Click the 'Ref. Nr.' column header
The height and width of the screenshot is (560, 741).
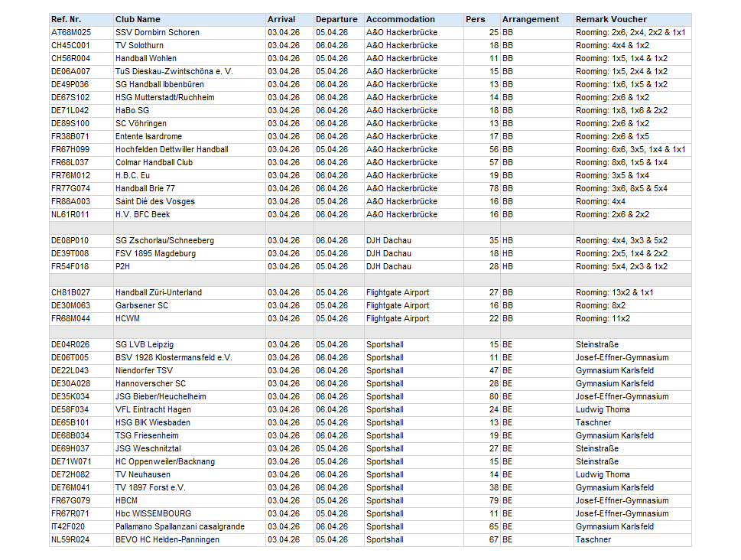click(x=67, y=19)
